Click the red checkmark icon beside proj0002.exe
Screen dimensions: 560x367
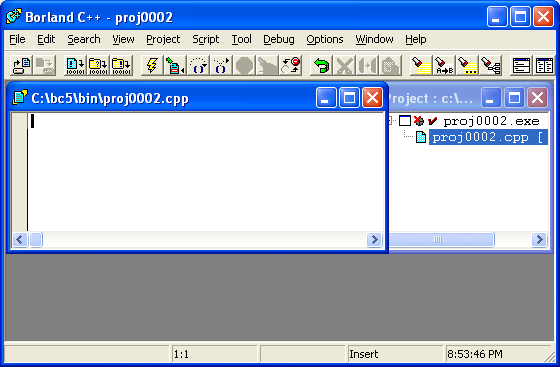432,121
